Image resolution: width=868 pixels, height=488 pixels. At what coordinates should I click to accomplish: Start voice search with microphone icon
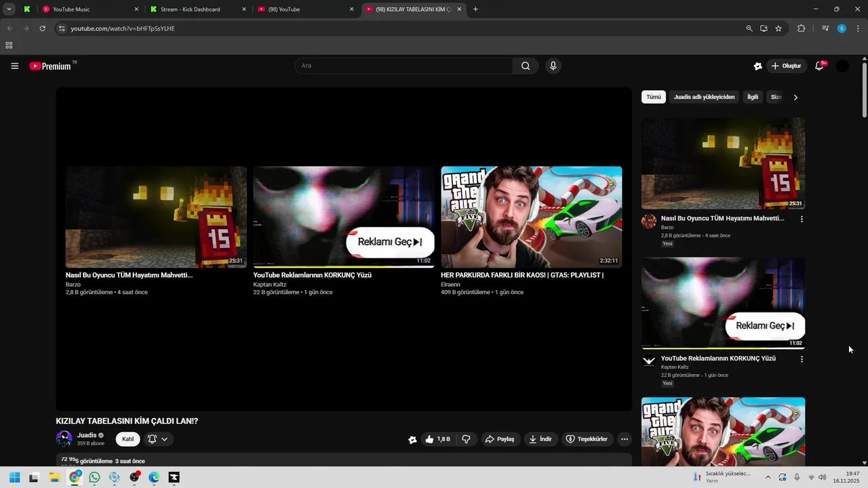tap(553, 66)
